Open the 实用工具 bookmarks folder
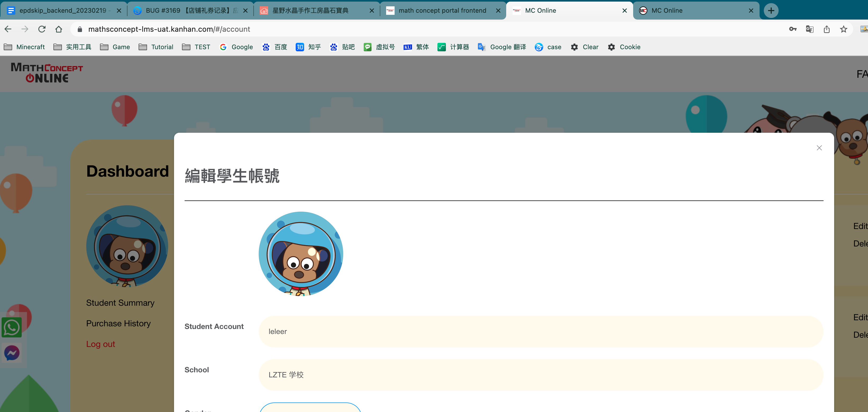The image size is (868, 412). pos(72,47)
